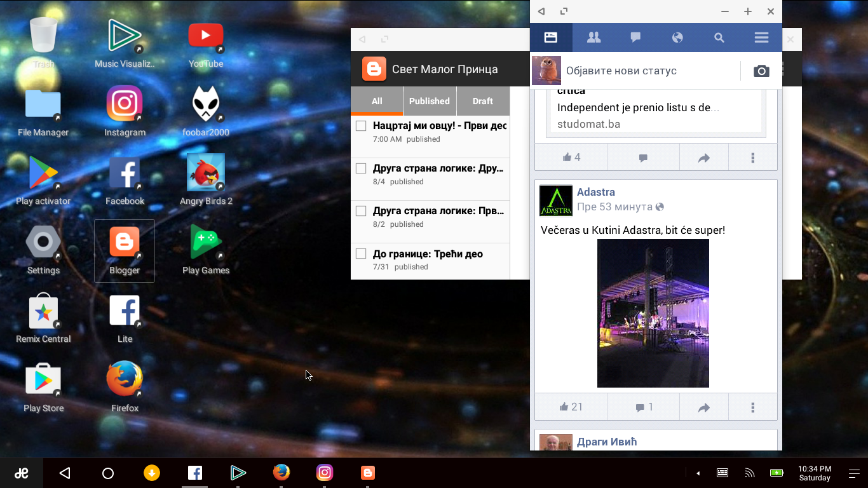This screenshot has width=868, height=488.
Task: Switch to the Published tab in Blogger
Action: [x=430, y=101]
